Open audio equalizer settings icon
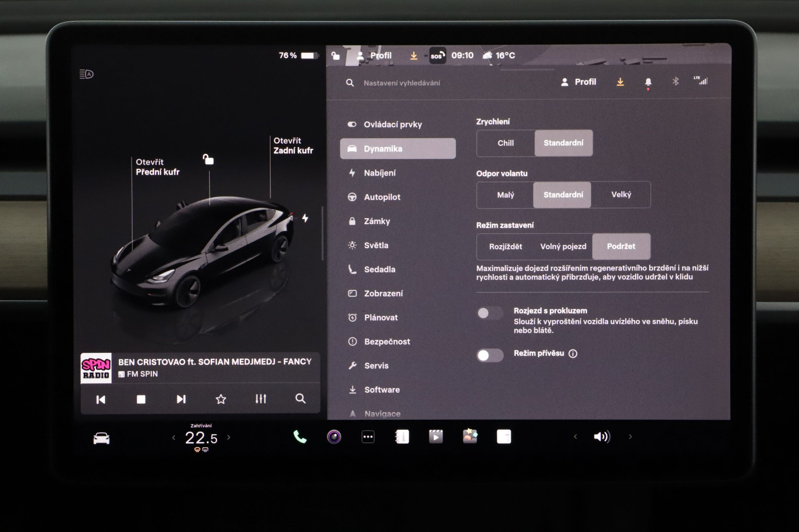Image resolution: width=799 pixels, height=532 pixels. [261, 399]
